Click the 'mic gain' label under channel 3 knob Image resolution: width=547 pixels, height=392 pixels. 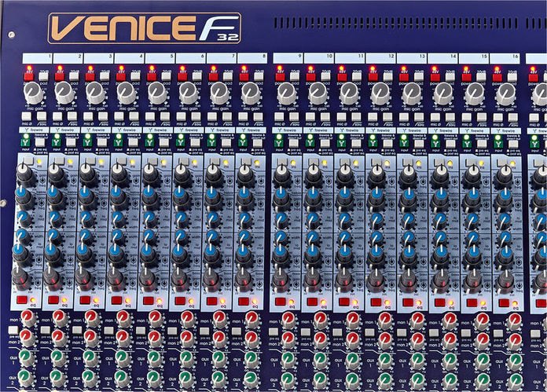pyautogui.click(x=97, y=108)
